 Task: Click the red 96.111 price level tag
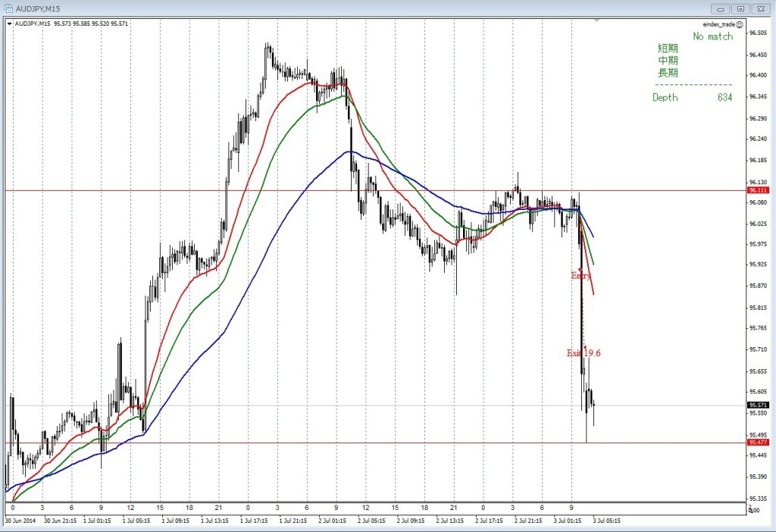tap(758, 190)
